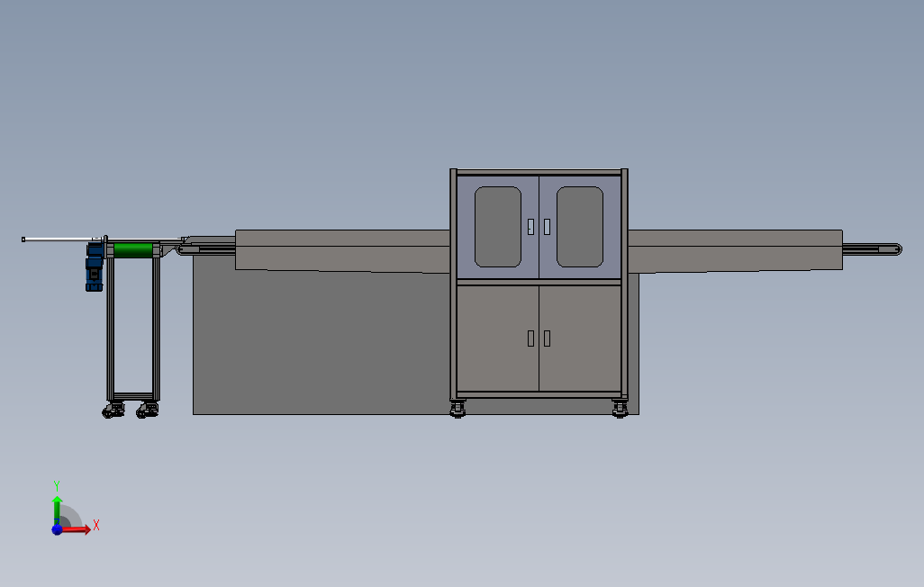Screen dimensions: 924x587
Task: Click the triad's "Y" label
Action: point(57,486)
